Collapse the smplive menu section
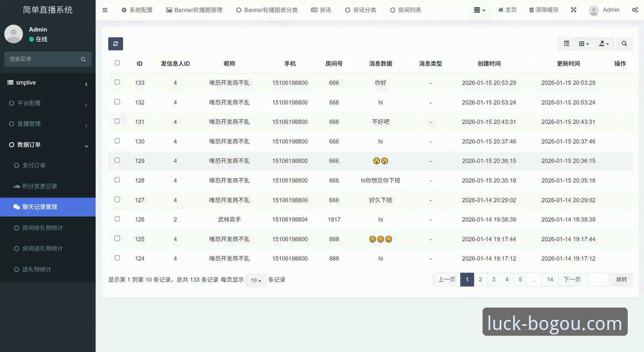 48,83
